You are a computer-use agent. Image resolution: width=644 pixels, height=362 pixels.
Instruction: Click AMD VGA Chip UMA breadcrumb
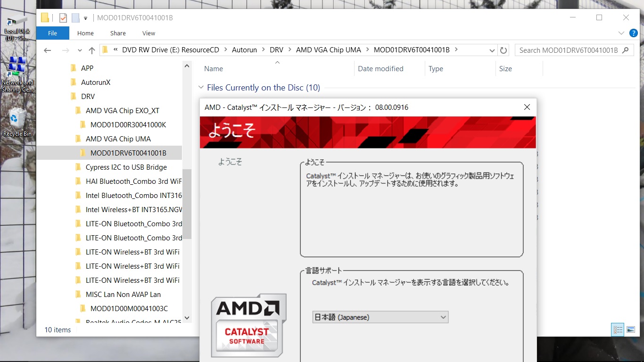[x=328, y=50]
